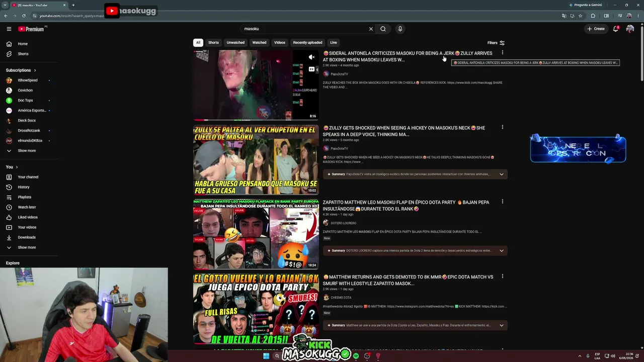
Task: Select the Shorts filter chip
Action: tap(214, 43)
